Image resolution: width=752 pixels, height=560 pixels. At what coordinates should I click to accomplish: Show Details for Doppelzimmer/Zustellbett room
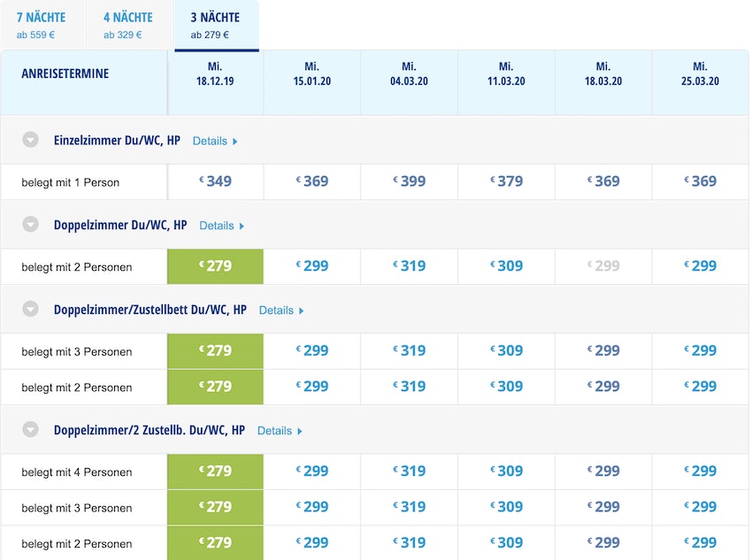[280, 311]
